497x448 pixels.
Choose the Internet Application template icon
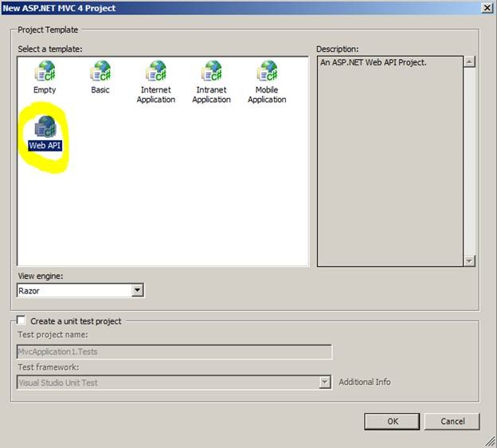coord(156,71)
